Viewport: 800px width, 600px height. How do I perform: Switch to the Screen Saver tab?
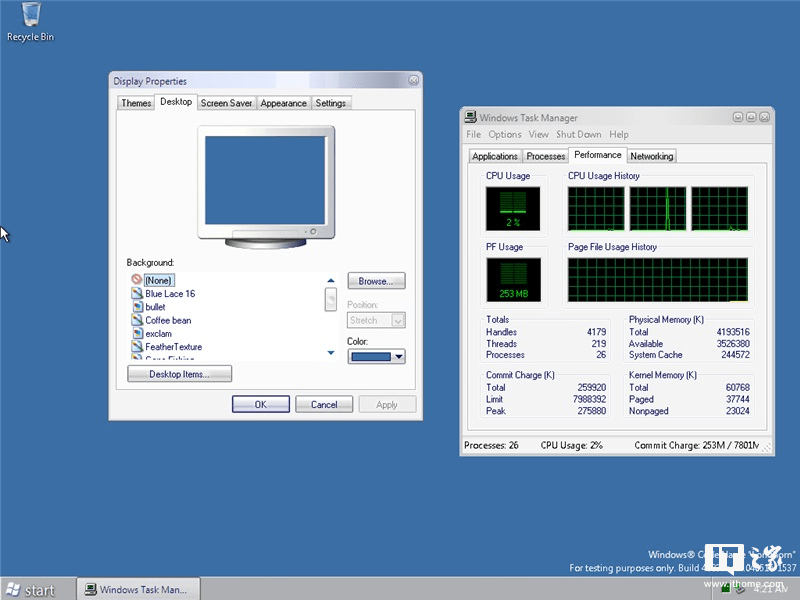[226, 102]
